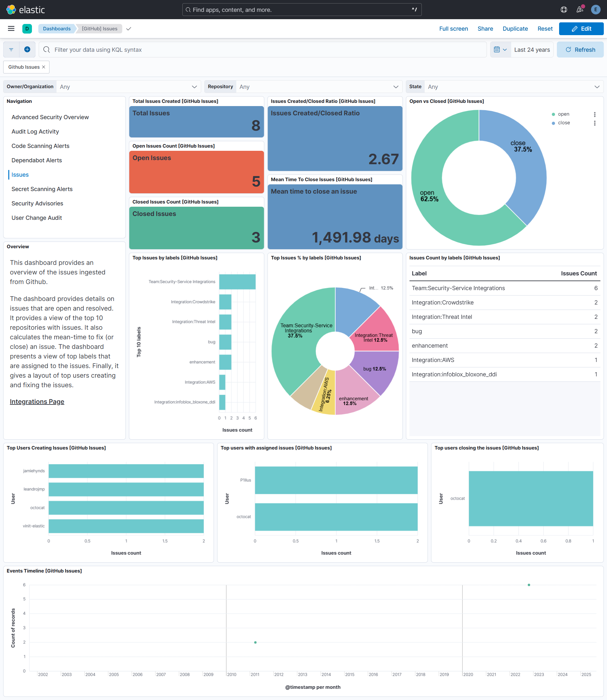Viewport: 607px width, 700px height.
Task: Remove the Github Issues filter pill
Action: (44, 67)
